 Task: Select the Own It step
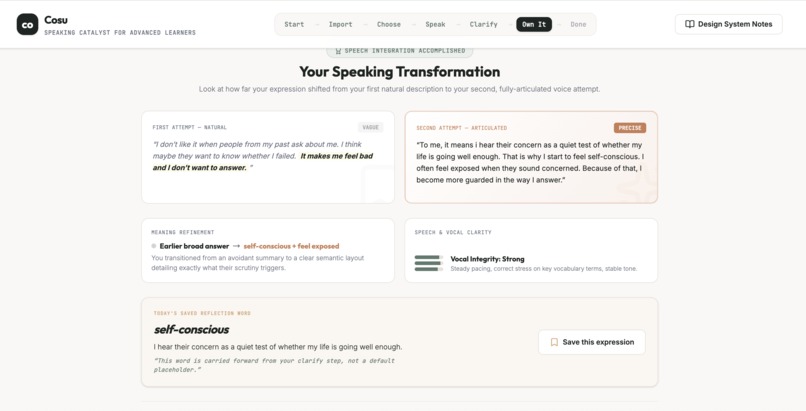[x=534, y=24]
